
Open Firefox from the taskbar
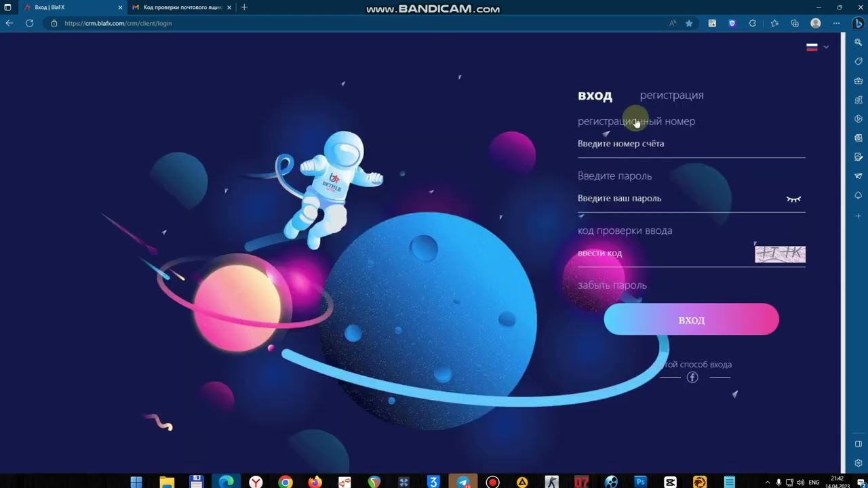coord(315,482)
